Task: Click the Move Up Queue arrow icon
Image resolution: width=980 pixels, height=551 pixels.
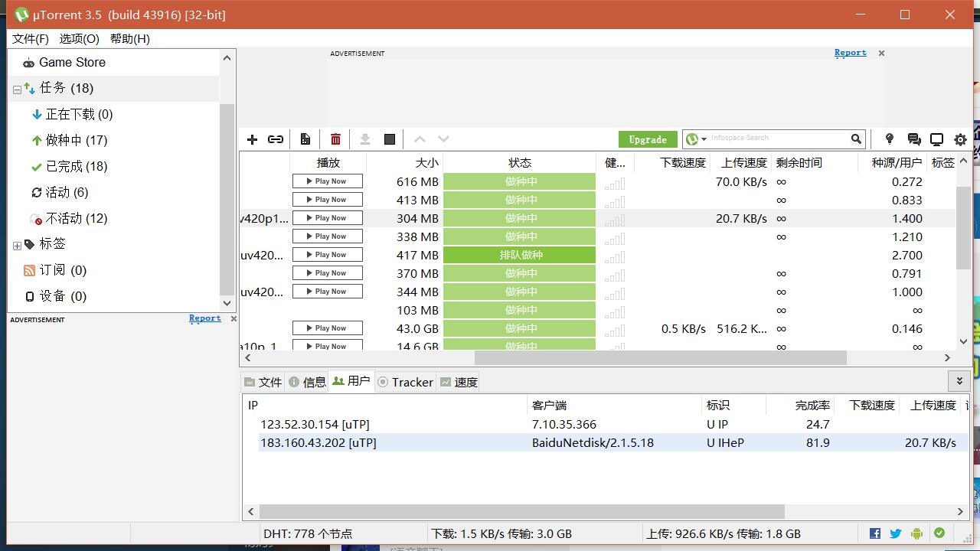Action: point(420,139)
